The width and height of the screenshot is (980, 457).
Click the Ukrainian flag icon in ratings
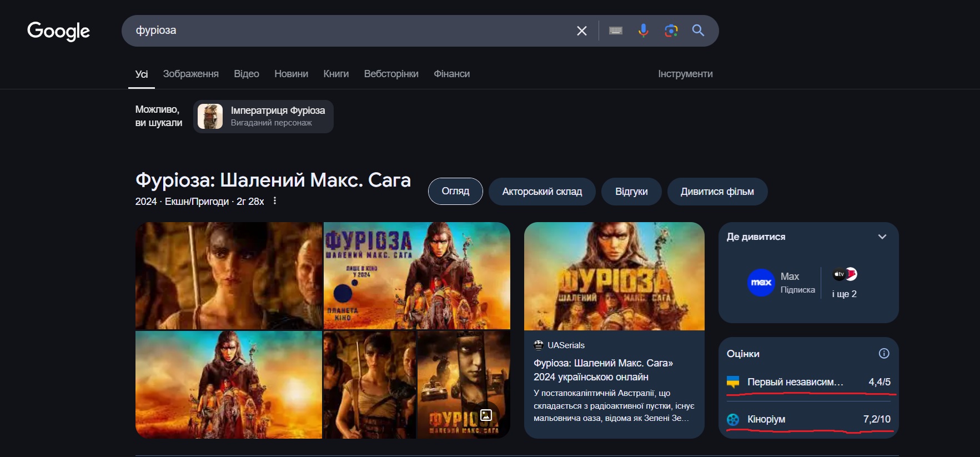(x=733, y=382)
